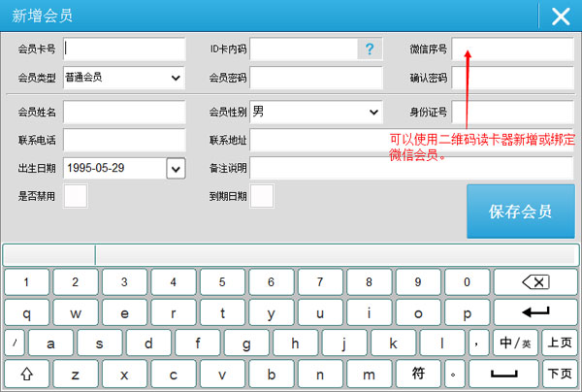Close the 新增会员 dialog with X
The width and height of the screenshot is (582, 392).
pos(560,16)
